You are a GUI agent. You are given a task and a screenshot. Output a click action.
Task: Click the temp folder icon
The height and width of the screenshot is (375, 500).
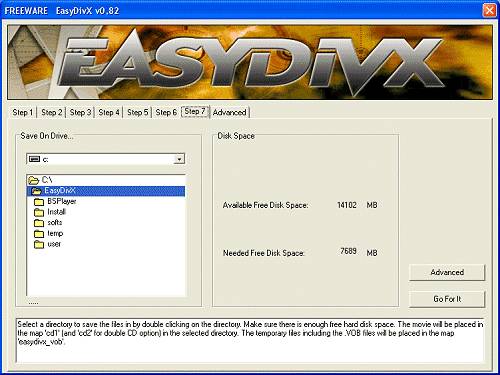click(39, 234)
